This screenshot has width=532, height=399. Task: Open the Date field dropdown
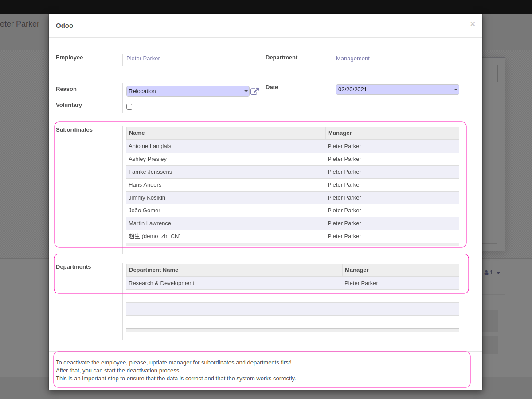[x=397, y=90]
